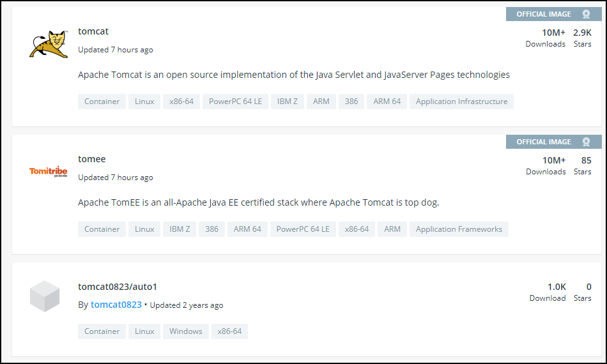Click the Tomcat cat logo icon
Viewport: 607px width, 364px height.
click(x=49, y=44)
